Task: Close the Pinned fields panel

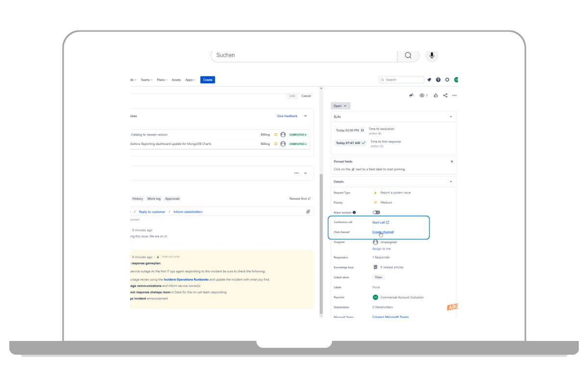Action: coord(451,161)
